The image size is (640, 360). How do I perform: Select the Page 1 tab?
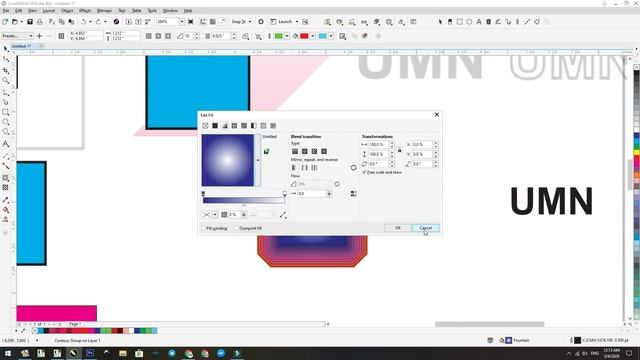click(x=75, y=324)
